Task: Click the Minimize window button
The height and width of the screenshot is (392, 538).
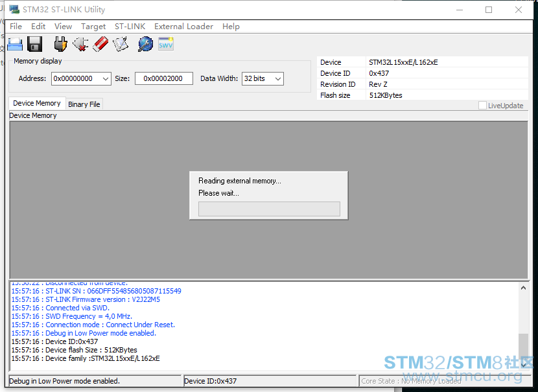Action: [460, 10]
